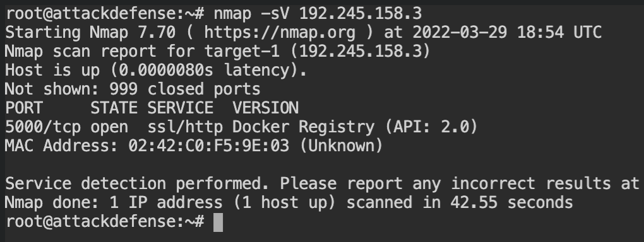
Task: Click the https://nmap.org URL
Action: click(279, 32)
